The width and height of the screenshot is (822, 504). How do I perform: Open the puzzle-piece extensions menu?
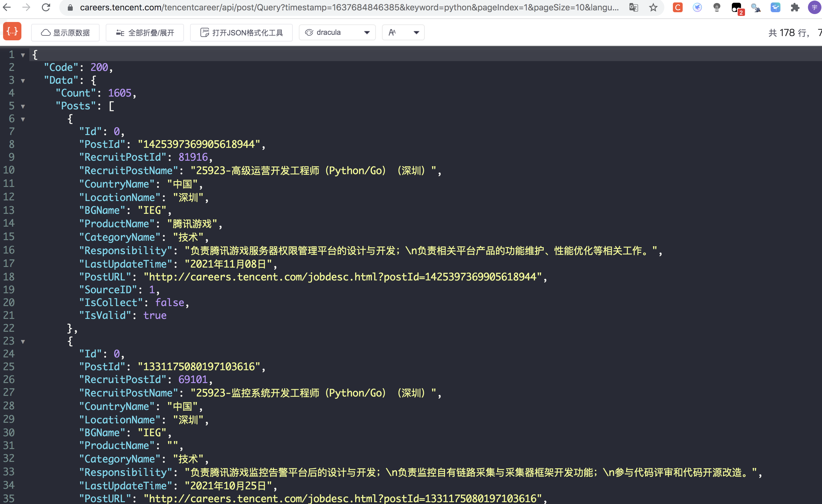795,7
